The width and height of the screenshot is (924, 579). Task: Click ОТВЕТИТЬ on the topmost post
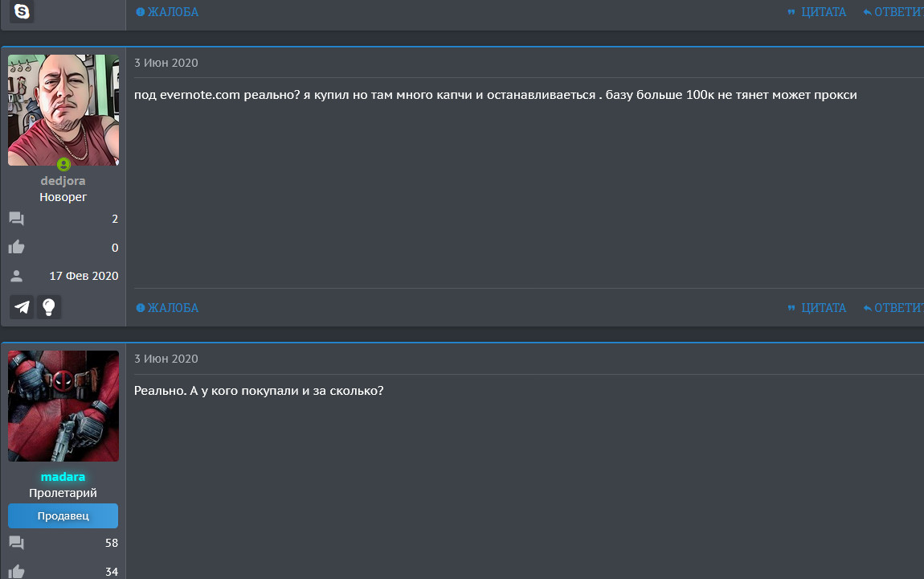[x=893, y=12]
